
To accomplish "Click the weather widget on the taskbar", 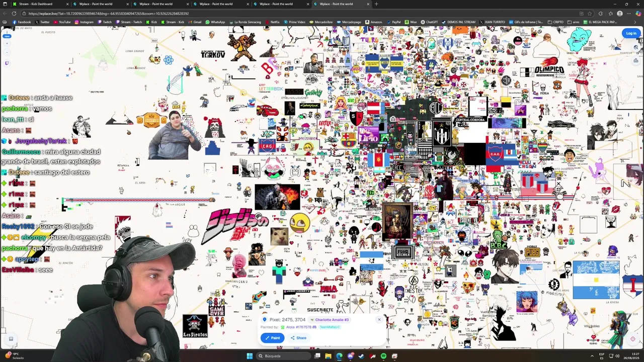I will point(14,356).
